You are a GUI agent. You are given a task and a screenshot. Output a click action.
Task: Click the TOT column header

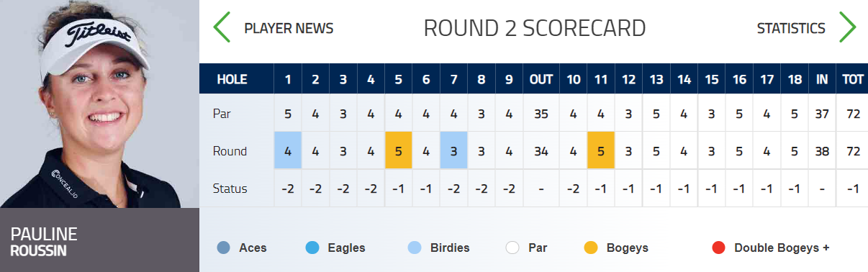click(x=853, y=79)
